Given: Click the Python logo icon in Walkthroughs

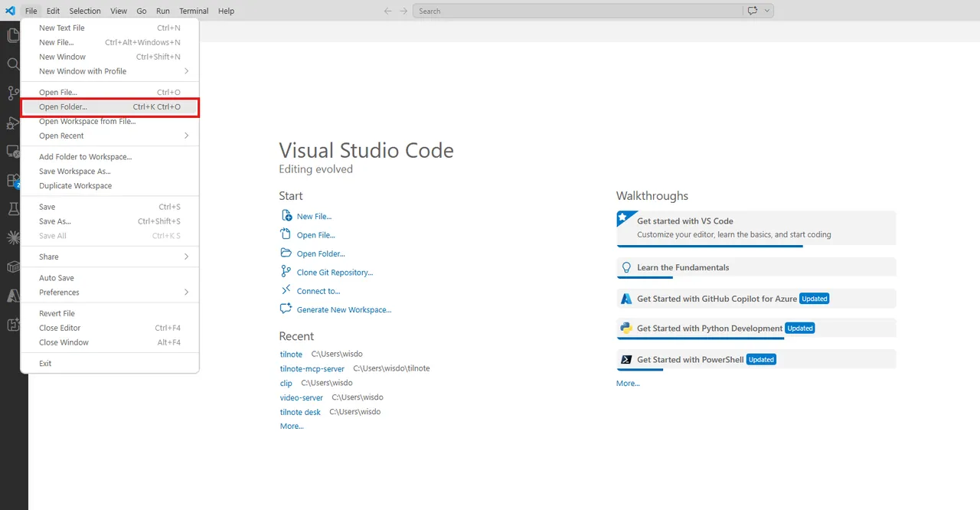Looking at the screenshot, I should (626, 328).
